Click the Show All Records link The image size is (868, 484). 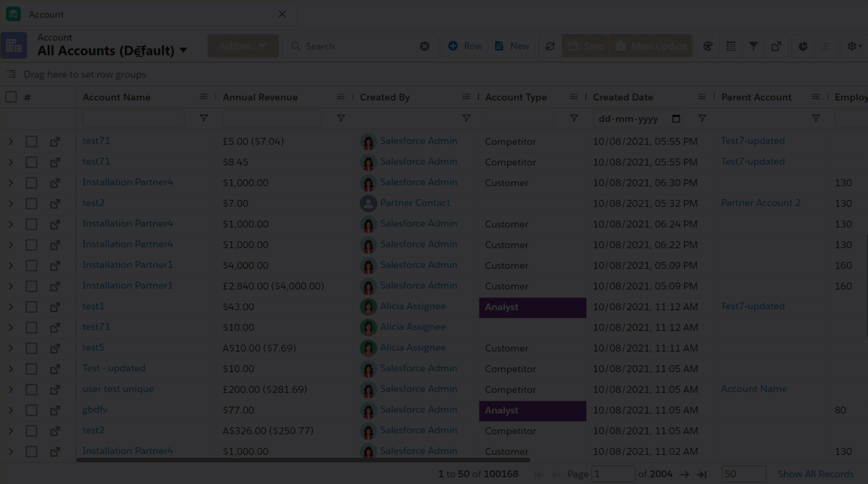coord(815,474)
